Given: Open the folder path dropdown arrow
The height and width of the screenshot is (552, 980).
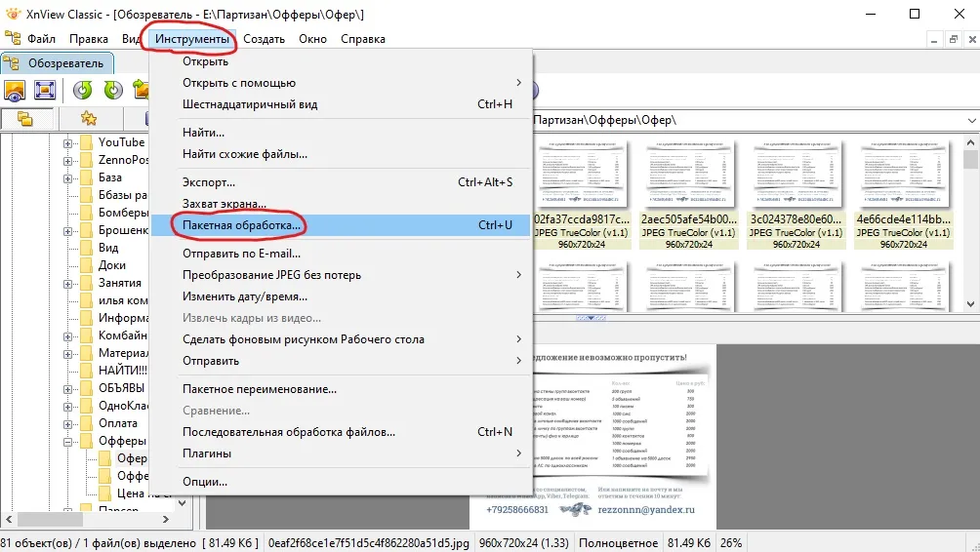Looking at the screenshot, I should (971, 120).
